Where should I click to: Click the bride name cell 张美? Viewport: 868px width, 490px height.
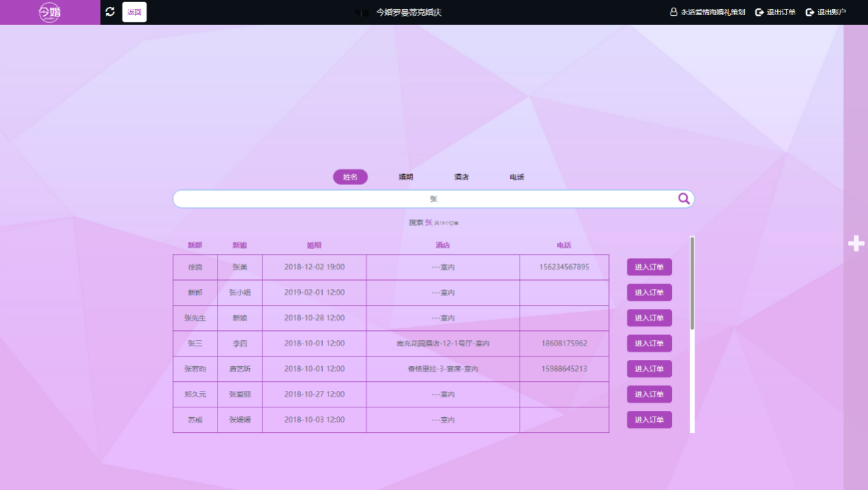[240, 267]
